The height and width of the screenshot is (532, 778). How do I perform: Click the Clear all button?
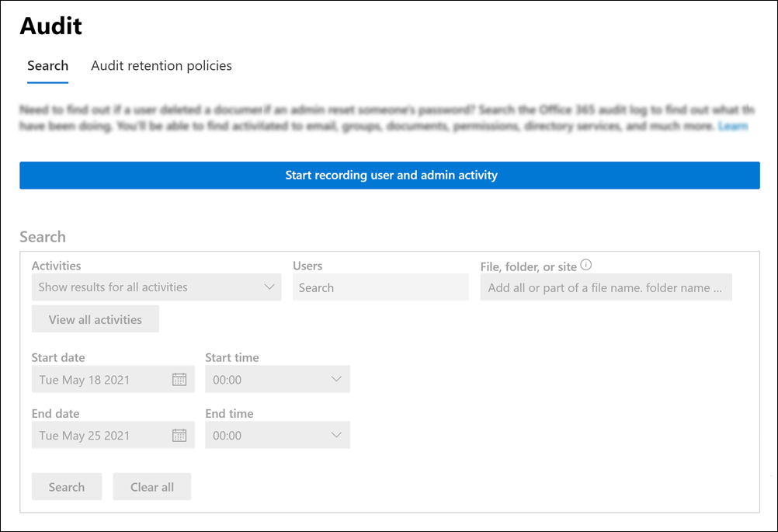pos(151,486)
